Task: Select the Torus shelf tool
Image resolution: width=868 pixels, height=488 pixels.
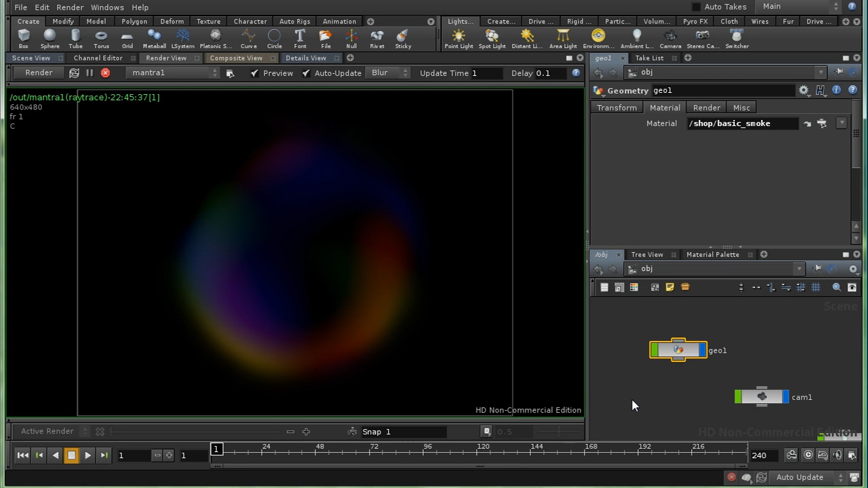Action: (101, 38)
